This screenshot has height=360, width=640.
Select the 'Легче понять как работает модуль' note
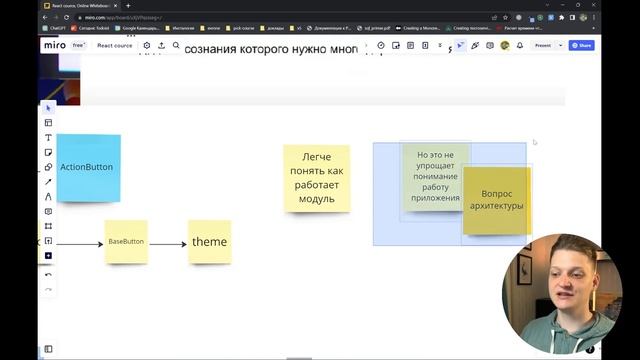[317, 178]
